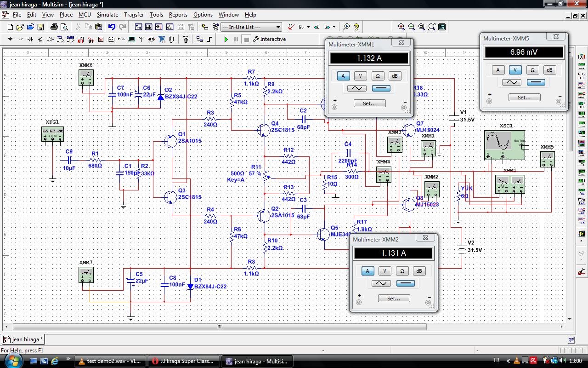Viewport: 588px width, 368px height.
Task: Click the Zoom In magnifier icon
Action: click(x=401, y=27)
